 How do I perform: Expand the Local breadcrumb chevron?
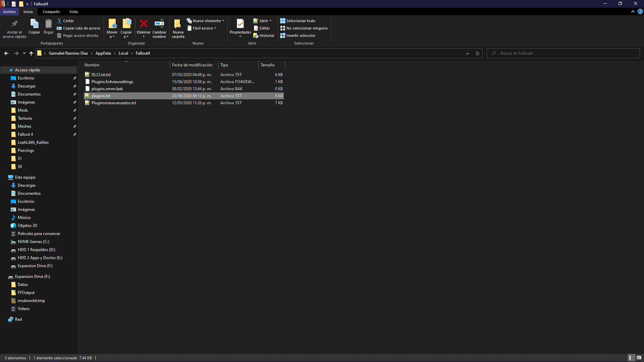point(132,53)
